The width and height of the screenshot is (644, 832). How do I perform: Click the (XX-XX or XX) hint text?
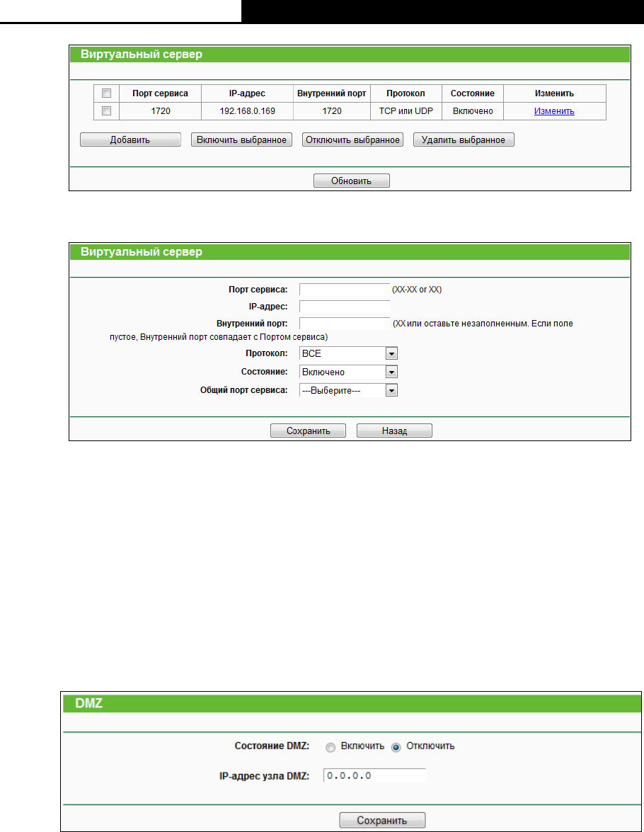coord(417,290)
